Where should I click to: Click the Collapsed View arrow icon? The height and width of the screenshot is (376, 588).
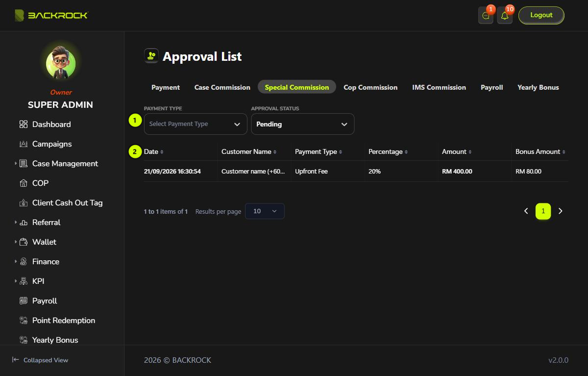pyautogui.click(x=16, y=360)
